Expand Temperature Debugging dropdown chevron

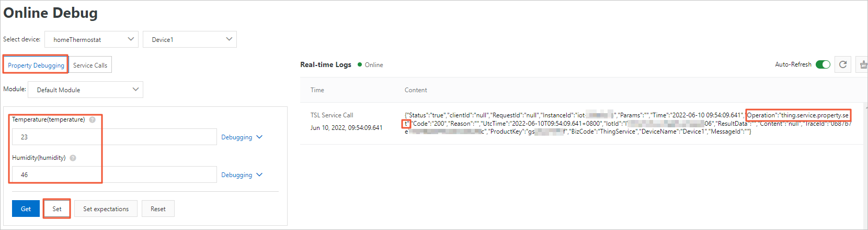[259, 137]
